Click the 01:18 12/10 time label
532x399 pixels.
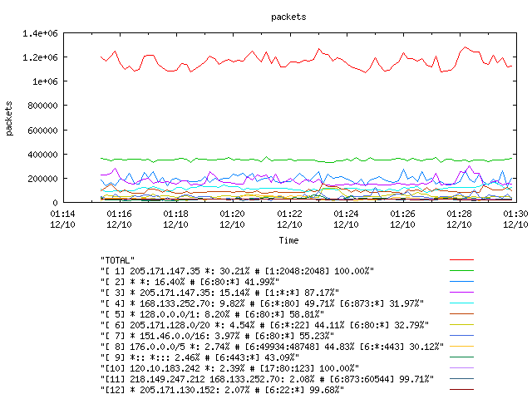coord(175,219)
